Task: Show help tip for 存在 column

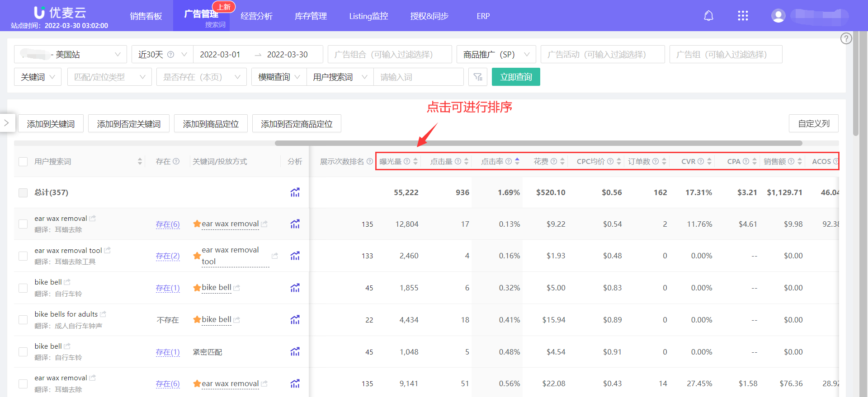Action: click(176, 161)
